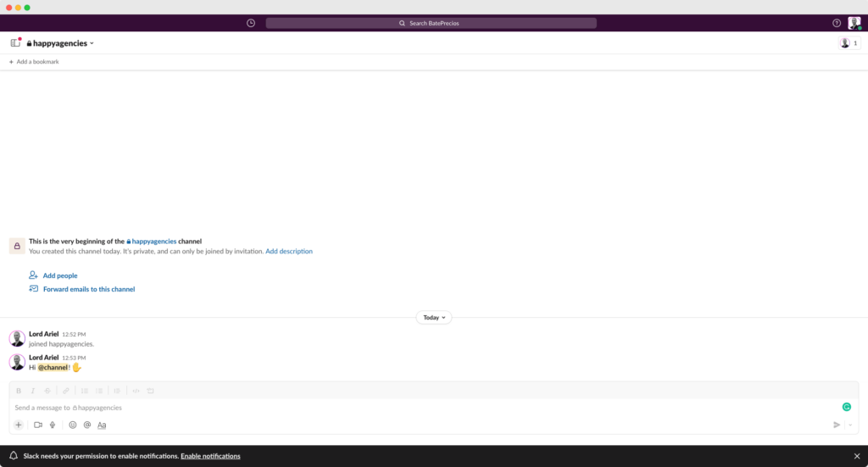Open Lord Ariel avatar on 12:52 PM message
The image size is (868, 467).
(x=17, y=339)
